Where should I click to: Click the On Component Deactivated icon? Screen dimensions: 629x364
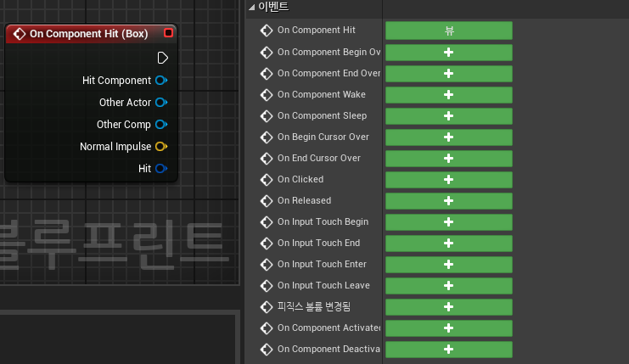coord(267,350)
